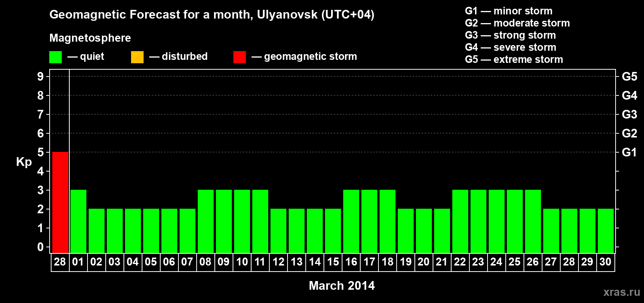
Task: Click the March 2014 axis title
Action: pyautogui.click(x=342, y=286)
